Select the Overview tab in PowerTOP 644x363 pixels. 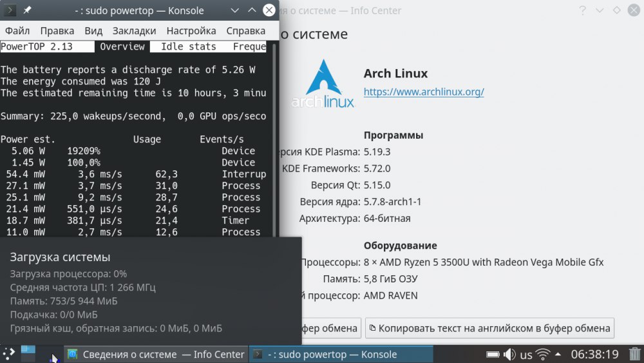(x=122, y=46)
